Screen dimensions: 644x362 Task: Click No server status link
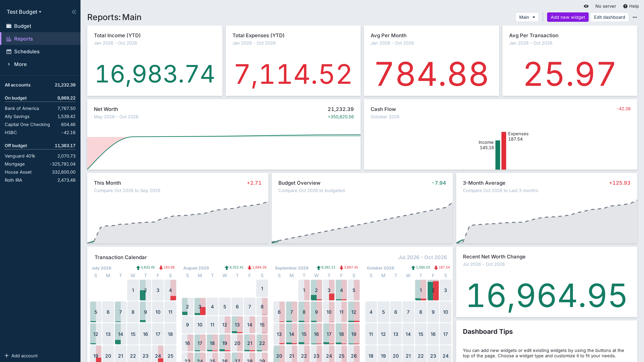[x=605, y=6]
